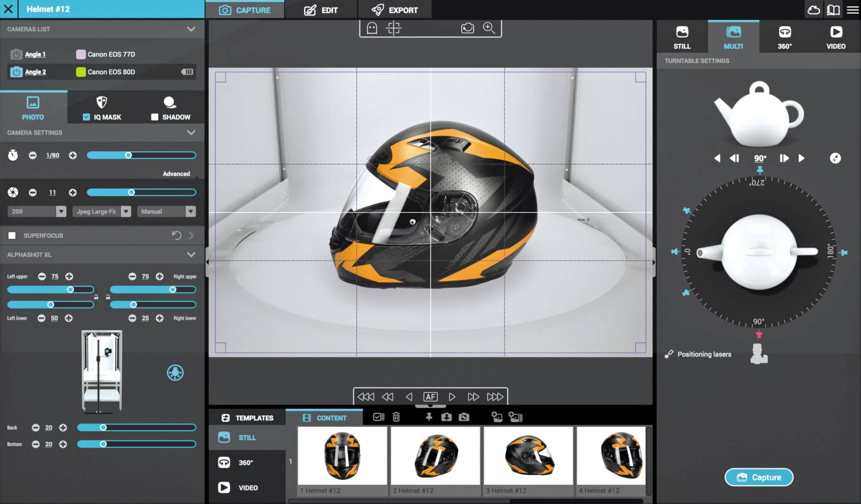Click the pin icon in content toolbar
Screen dimensions: 861x504
tap(429, 417)
